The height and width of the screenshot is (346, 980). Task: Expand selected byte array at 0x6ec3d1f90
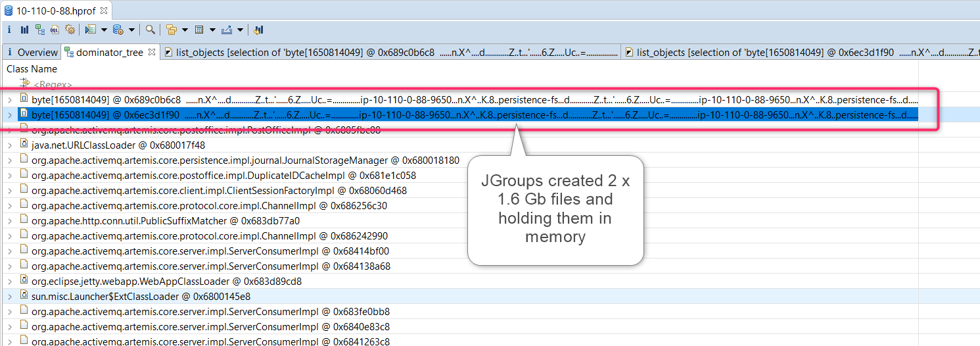(9, 114)
